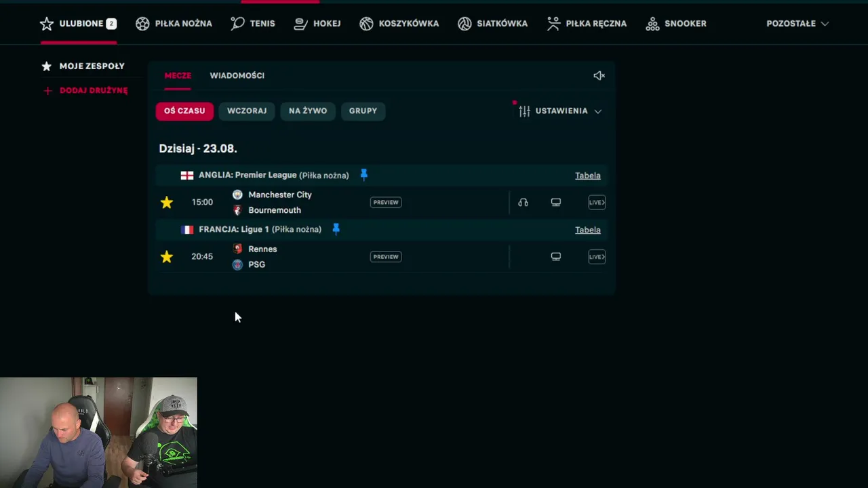868x488 pixels.
Task: Click the Rennes club crest
Action: pos(237,249)
